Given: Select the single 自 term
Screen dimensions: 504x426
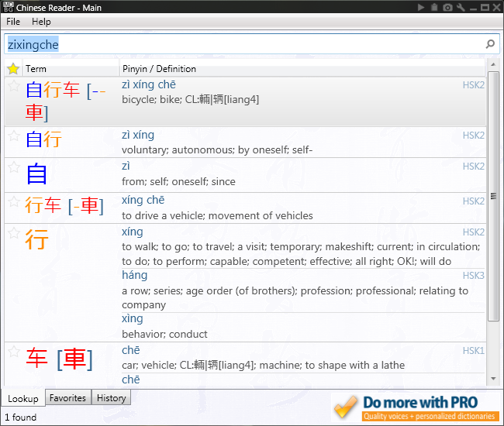Looking at the screenshot, I should coord(36,173).
